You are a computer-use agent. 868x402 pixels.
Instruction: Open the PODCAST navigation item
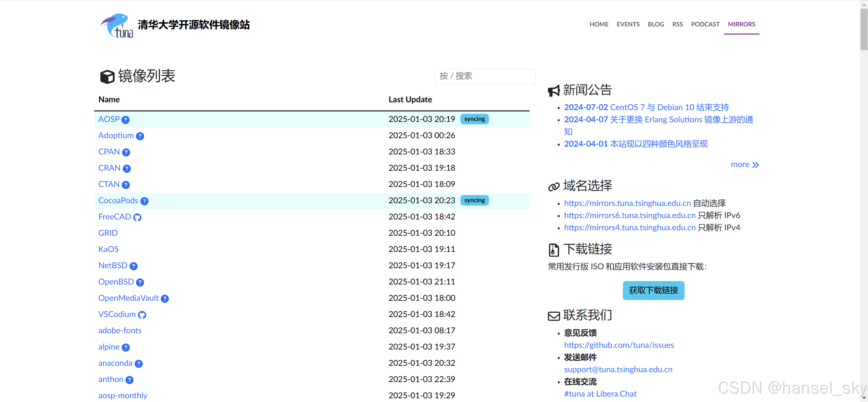705,24
